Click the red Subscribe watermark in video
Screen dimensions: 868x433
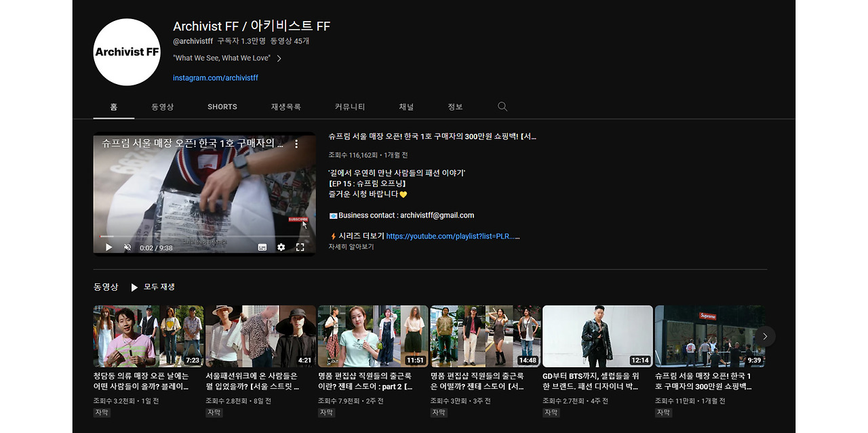point(298,220)
